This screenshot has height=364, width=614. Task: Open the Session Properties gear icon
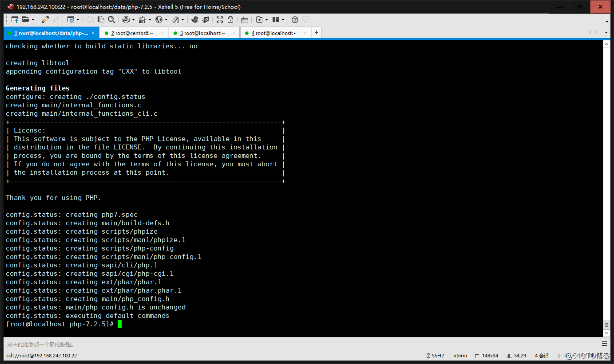pos(71,20)
